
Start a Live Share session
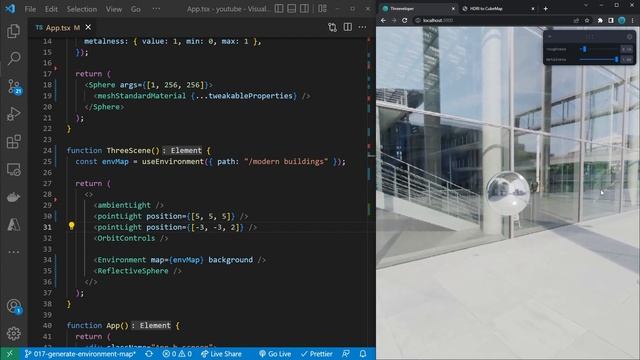click(221, 354)
